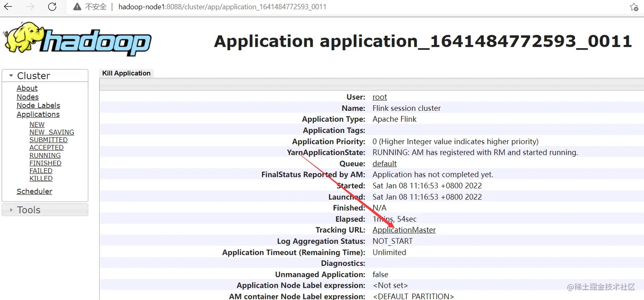Filter applications by ACCEPTED state
Image resolution: width=644 pixels, height=300 pixels.
(46, 147)
